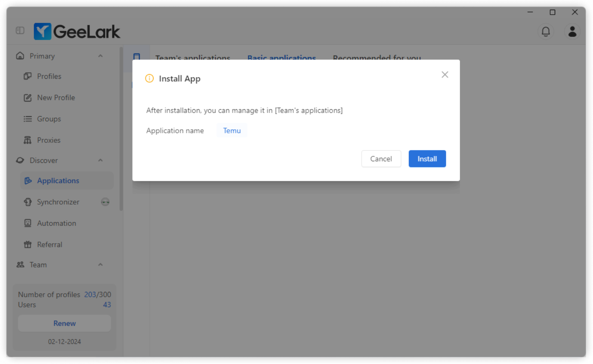Click the info icon beside Install App
593x364 pixels.
[x=149, y=78]
